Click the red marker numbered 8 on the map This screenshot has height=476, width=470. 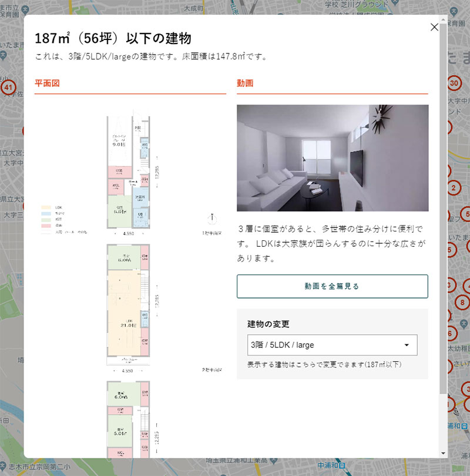tap(462, 301)
